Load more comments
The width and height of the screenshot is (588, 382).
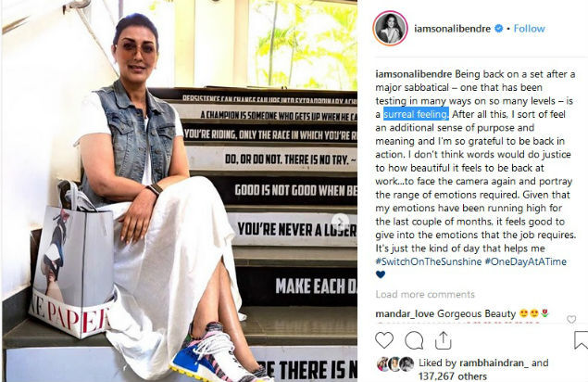tap(425, 294)
